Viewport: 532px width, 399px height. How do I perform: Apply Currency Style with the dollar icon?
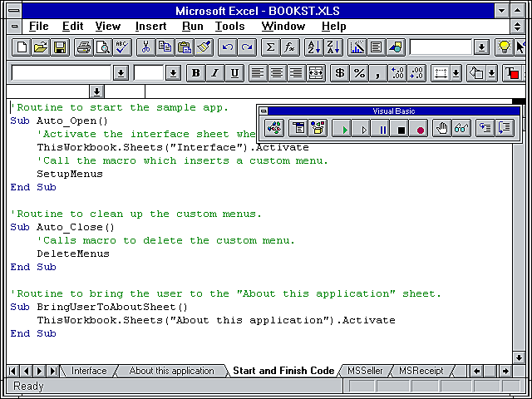[340, 72]
